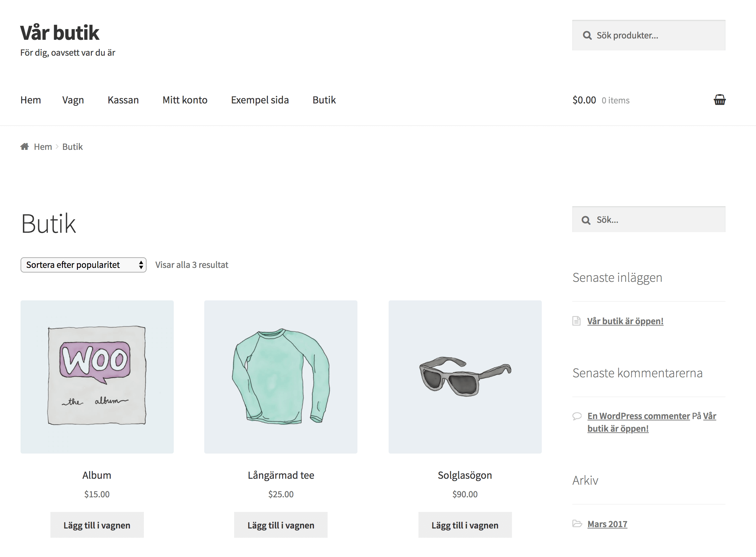Click the document icon beside Vår butik är öppen
The image size is (756, 557).
pyautogui.click(x=576, y=321)
